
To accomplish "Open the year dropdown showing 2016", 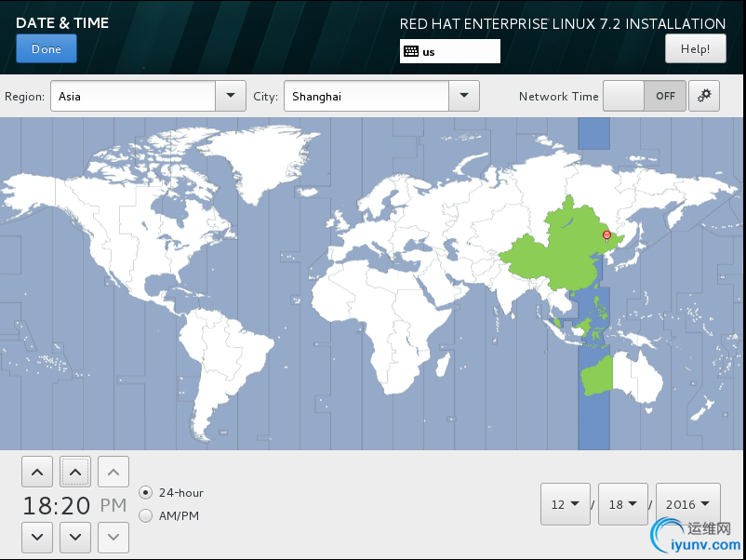I will (x=688, y=504).
